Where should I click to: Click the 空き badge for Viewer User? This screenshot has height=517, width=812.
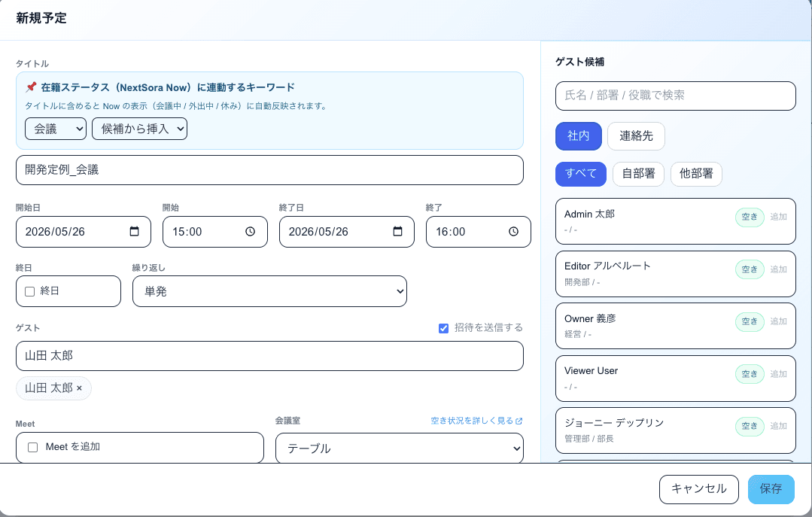[750, 374]
